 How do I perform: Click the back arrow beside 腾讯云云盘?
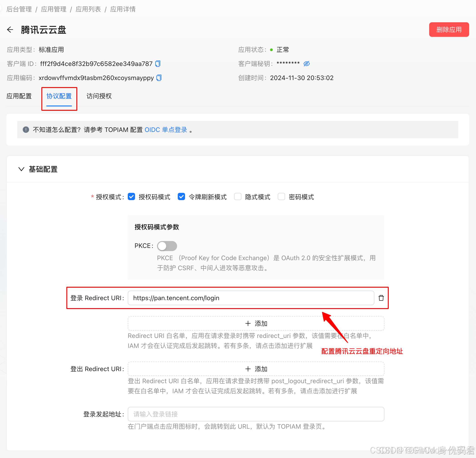10,30
